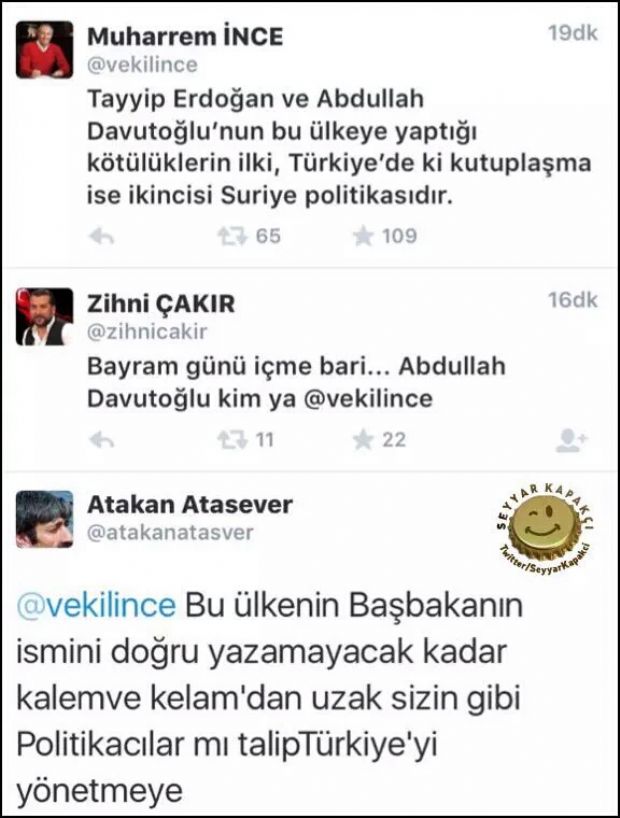Image resolution: width=620 pixels, height=818 pixels.
Task: Open the @vekilince handle under Muharrem İNCE
Action: 142,65
